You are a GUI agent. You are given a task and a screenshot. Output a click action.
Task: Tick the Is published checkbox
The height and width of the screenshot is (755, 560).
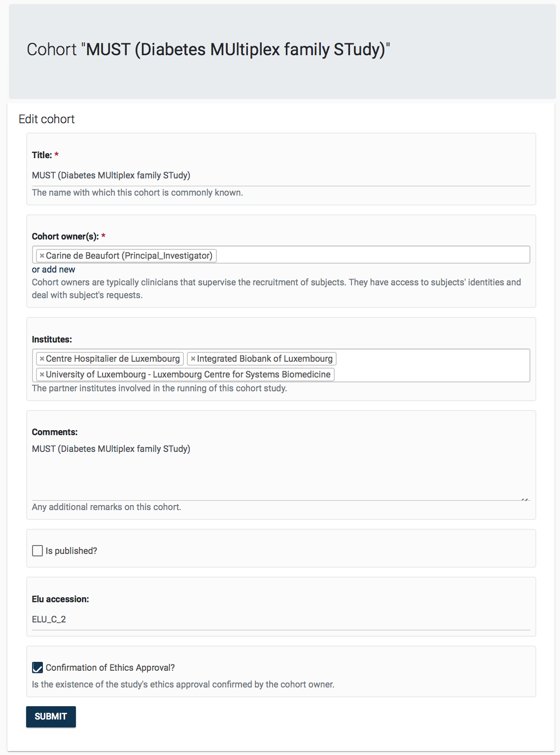(37, 551)
